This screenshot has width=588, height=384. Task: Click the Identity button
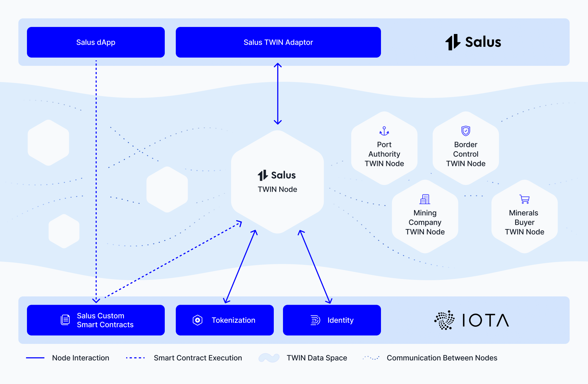pyautogui.click(x=332, y=320)
